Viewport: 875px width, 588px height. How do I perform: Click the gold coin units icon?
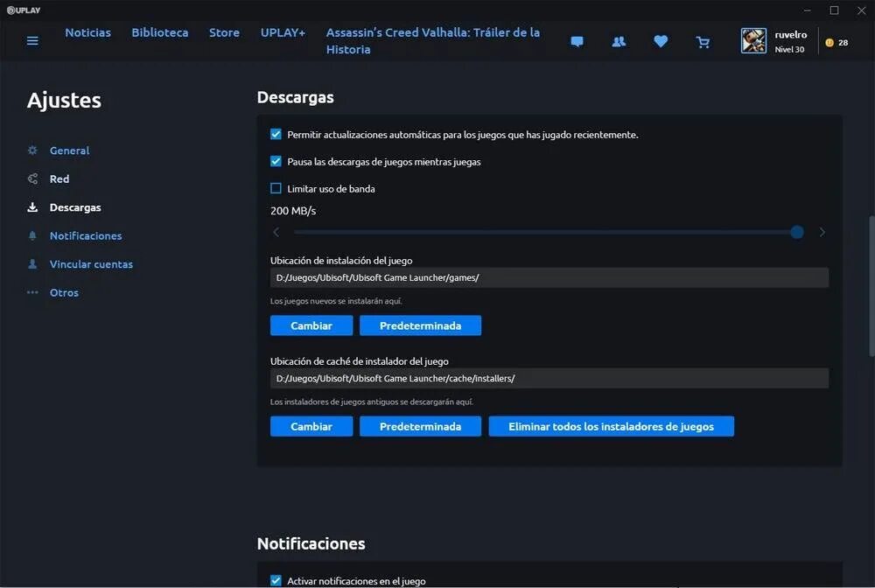pos(829,42)
